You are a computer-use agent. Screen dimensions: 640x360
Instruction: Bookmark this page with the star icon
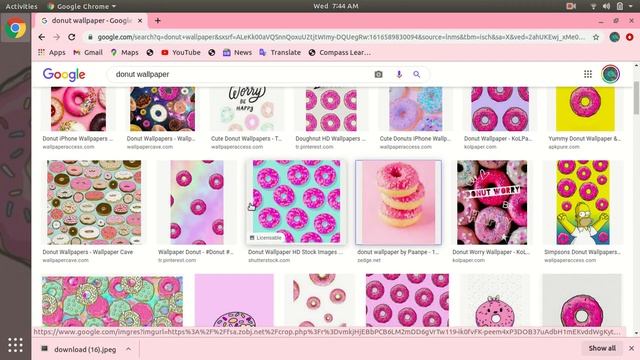(x=596, y=37)
